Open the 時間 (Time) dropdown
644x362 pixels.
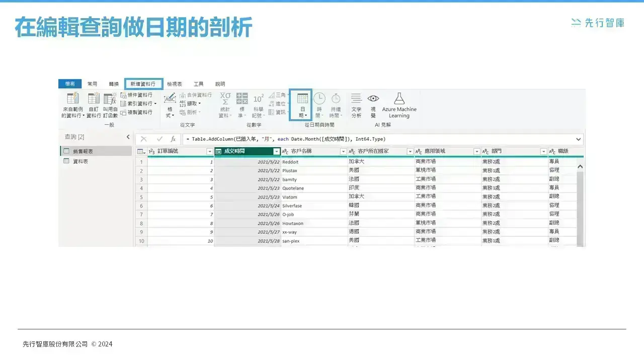[319, 106]
